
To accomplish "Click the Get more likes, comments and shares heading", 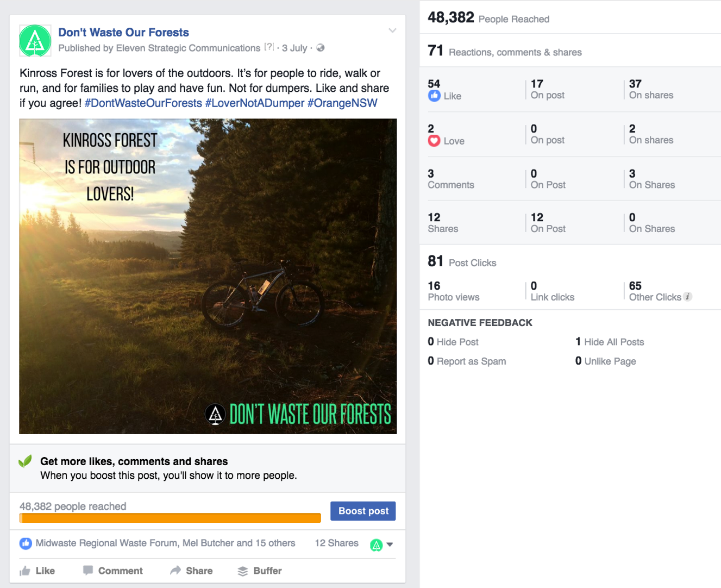I will click(134, 461).
